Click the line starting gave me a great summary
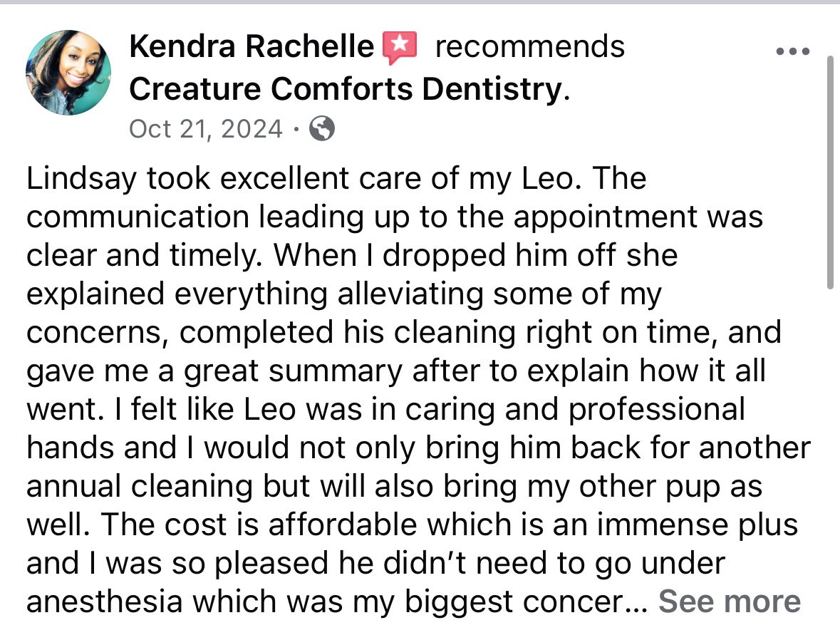Viewport: 840px width, 630px height. (396, 371)
